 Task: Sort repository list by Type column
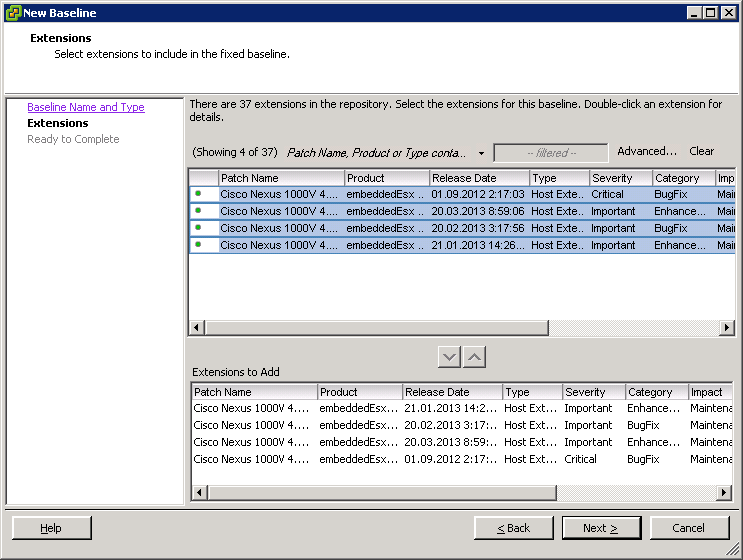tap(560, 178)
